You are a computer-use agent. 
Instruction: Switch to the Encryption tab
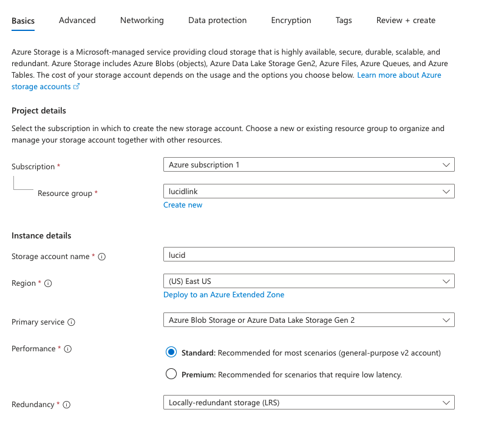coord(291,20)
